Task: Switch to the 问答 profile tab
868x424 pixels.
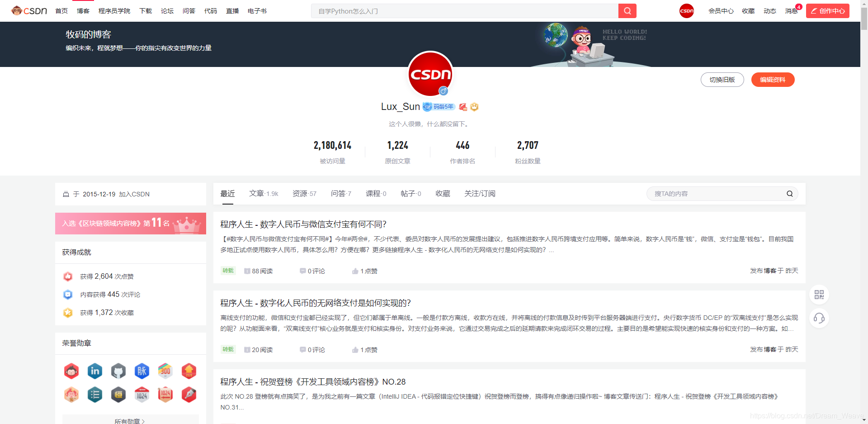Action: (341, 194)
